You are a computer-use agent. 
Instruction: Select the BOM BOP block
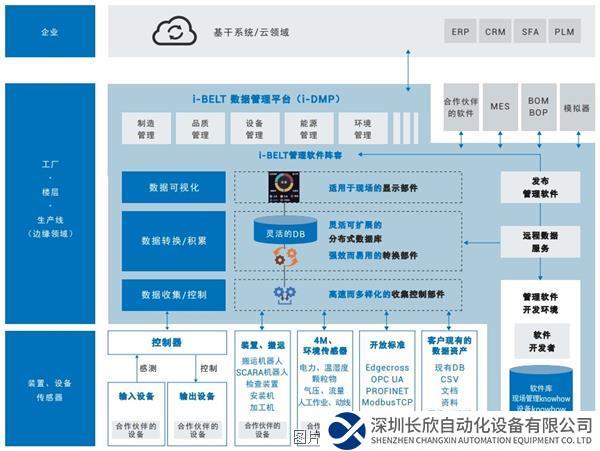(537, 107)
